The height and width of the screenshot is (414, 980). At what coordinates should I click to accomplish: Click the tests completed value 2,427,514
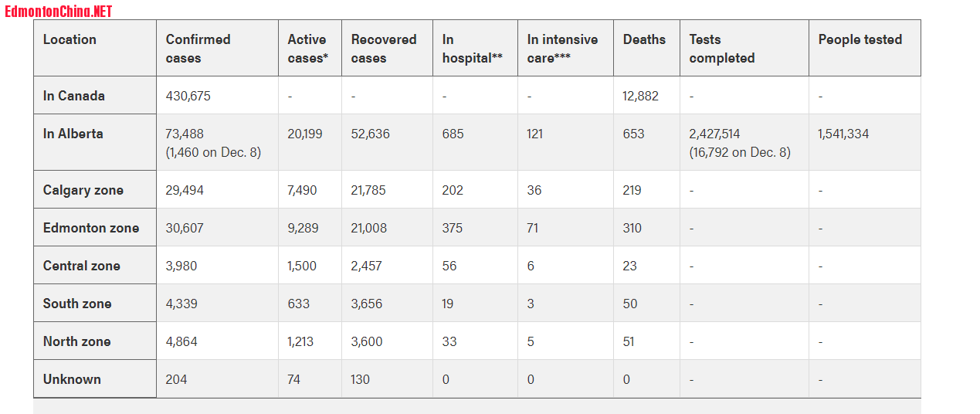point(715,134)
